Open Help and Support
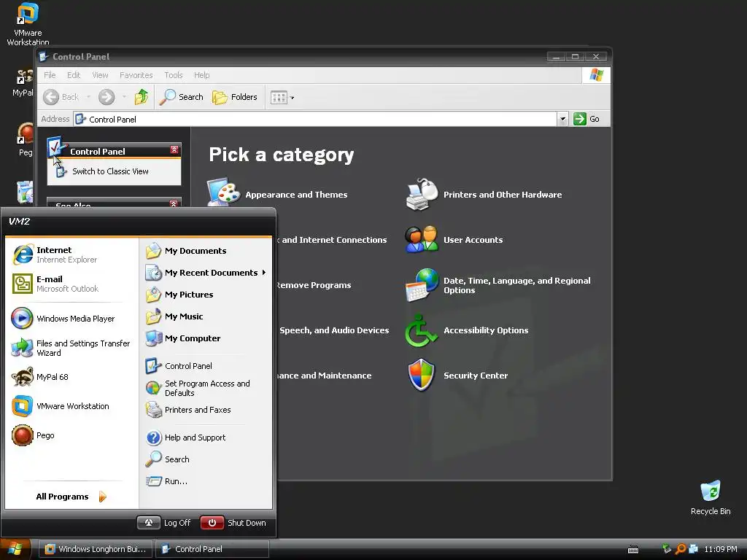747x560 pixels. coord(205,437)
